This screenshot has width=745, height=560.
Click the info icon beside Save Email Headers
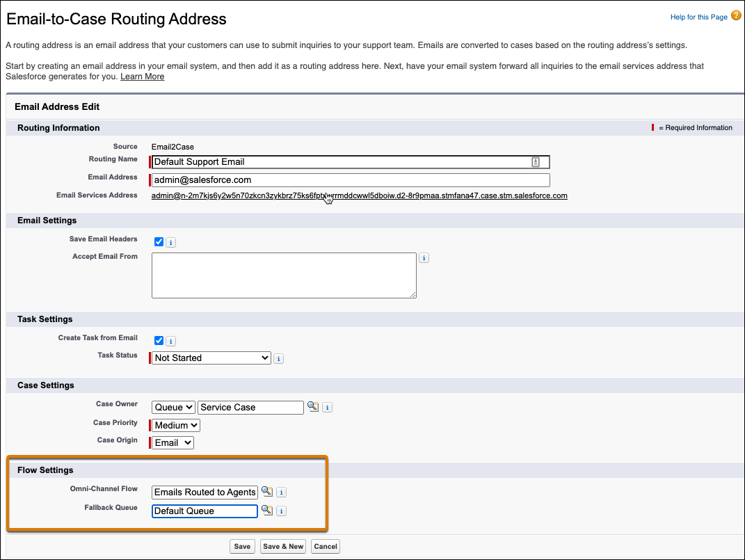[x=171, y=241]
